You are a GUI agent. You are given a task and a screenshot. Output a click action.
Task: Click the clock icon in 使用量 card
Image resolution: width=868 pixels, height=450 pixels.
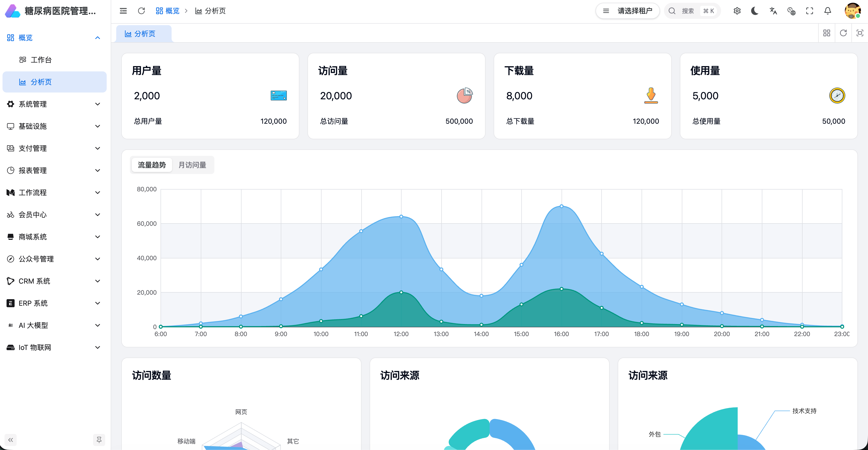pos(837,96)
